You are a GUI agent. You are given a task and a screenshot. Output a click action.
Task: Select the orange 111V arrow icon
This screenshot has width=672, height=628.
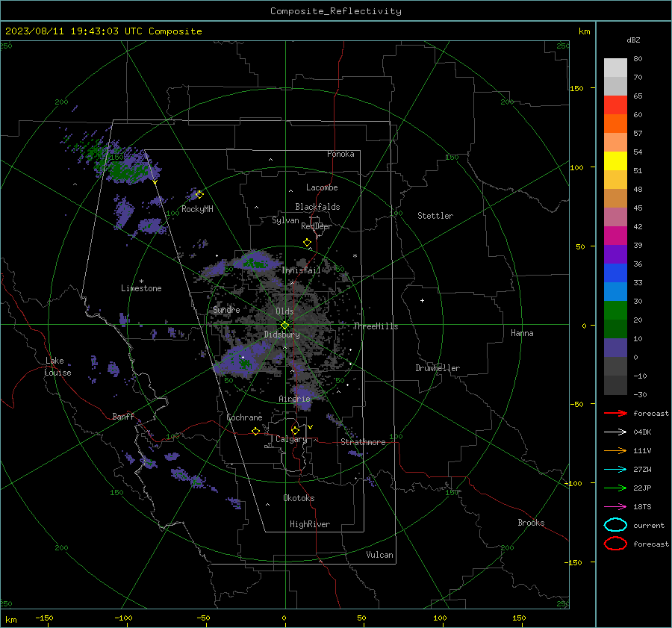pos(615,450)
